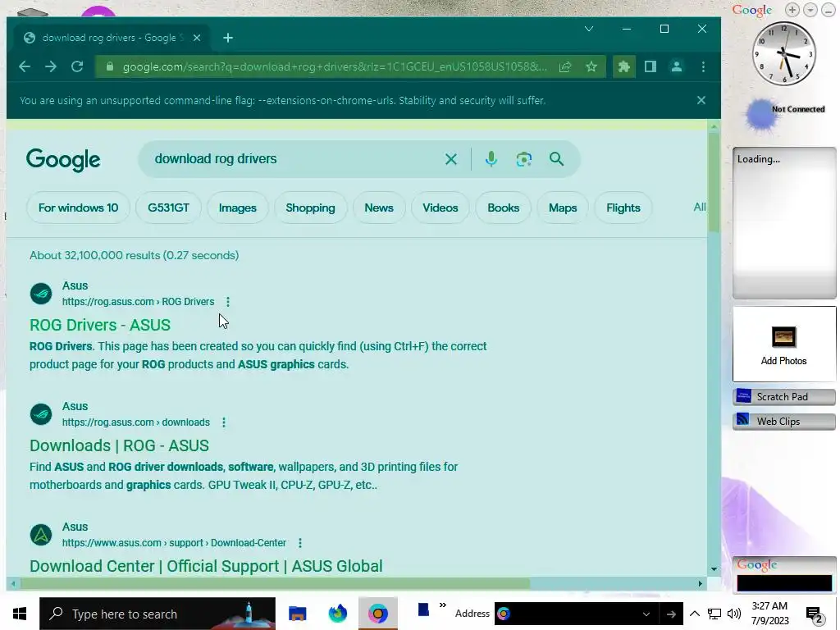The width and height of the screenshot is (840, 630).
Task: Search by image with Google Lens
Action: [x=524, y=159]
